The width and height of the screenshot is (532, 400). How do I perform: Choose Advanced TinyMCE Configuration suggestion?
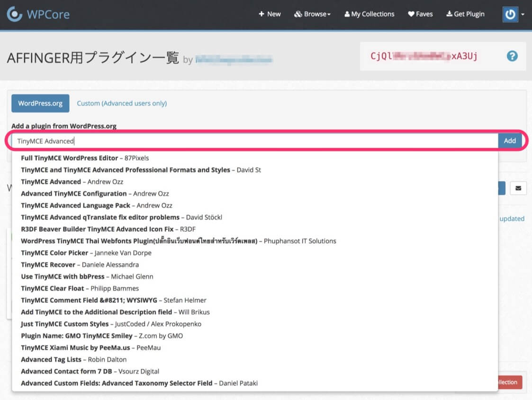coord(255,194)
